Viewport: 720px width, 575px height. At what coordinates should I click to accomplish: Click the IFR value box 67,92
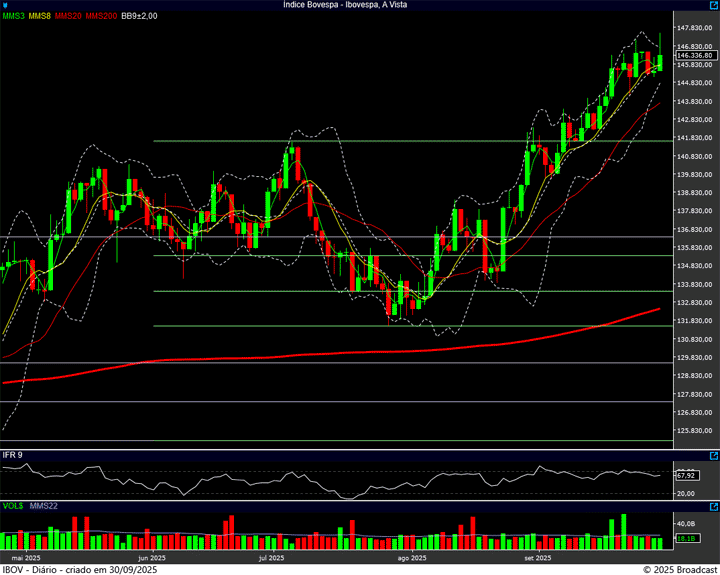pyautogui.click(x=686, y=475)
